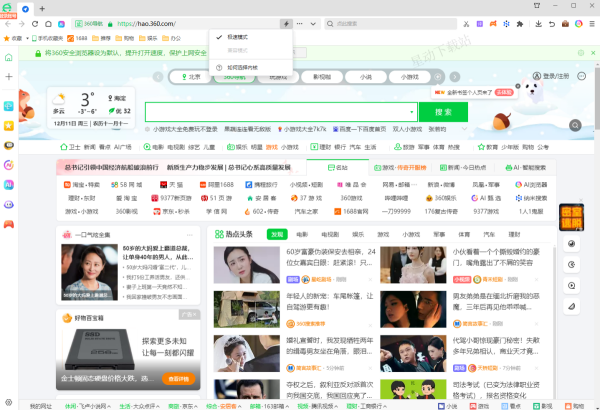Click the back navigation arrow
The height and width of the screenshot is (410, 600).
click(x=8, y=24)
